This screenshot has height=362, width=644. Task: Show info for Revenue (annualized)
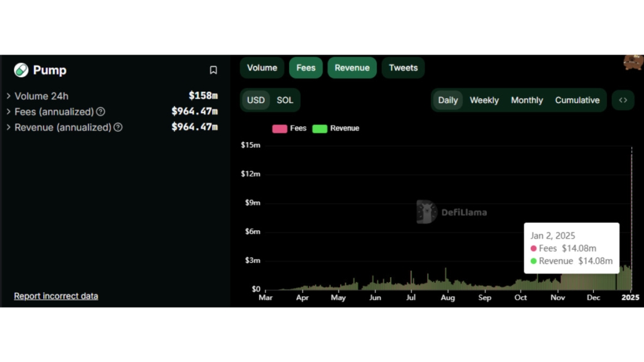click(118, 127)
